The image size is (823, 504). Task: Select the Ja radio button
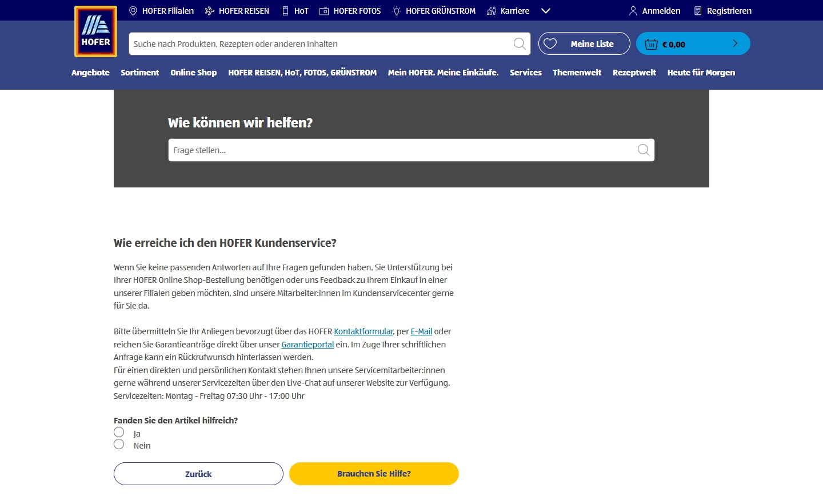(119, 432)
